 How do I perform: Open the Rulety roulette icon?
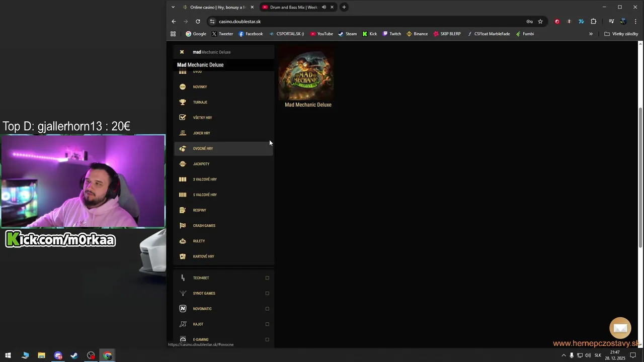(183, 241)
